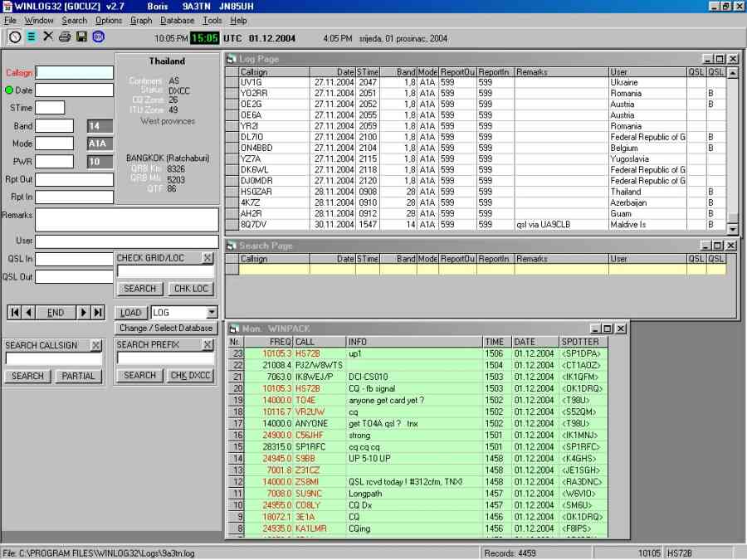
Task: Open the Graph menu
Action: coord(141,20)
